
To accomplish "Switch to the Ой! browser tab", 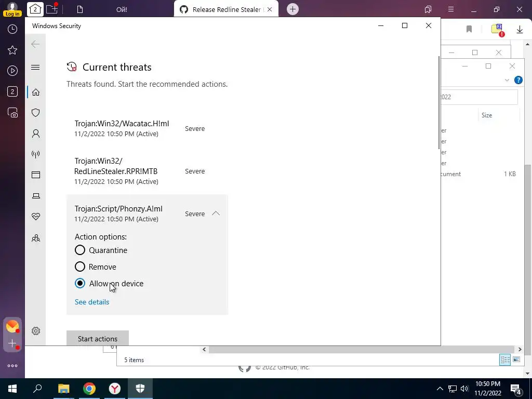I will pos(122,9).
